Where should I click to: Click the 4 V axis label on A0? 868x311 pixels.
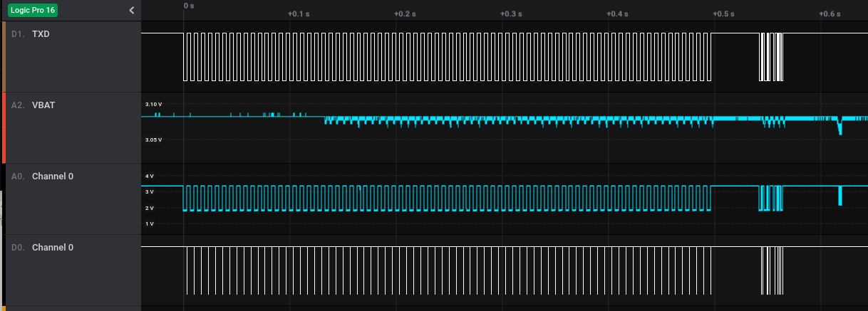150,176
